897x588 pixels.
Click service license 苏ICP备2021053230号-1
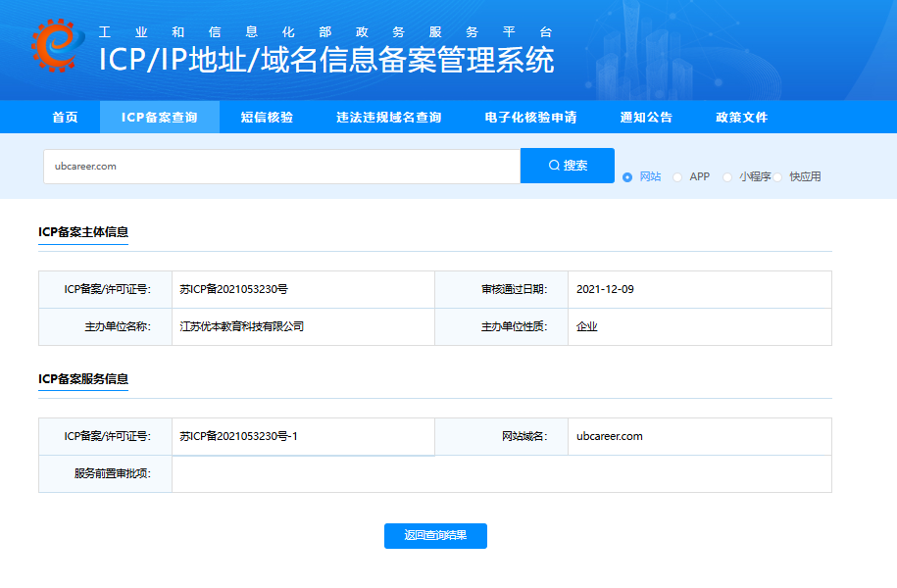[x=238, y=436]
